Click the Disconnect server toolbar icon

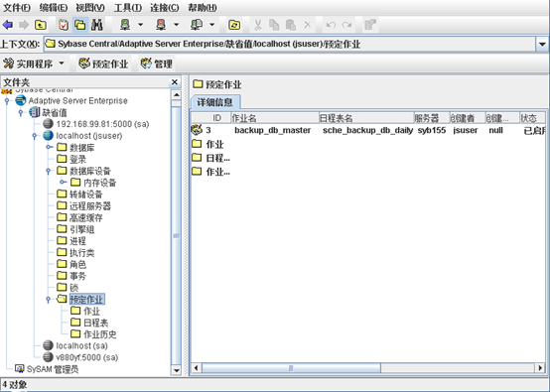[161, 25]
